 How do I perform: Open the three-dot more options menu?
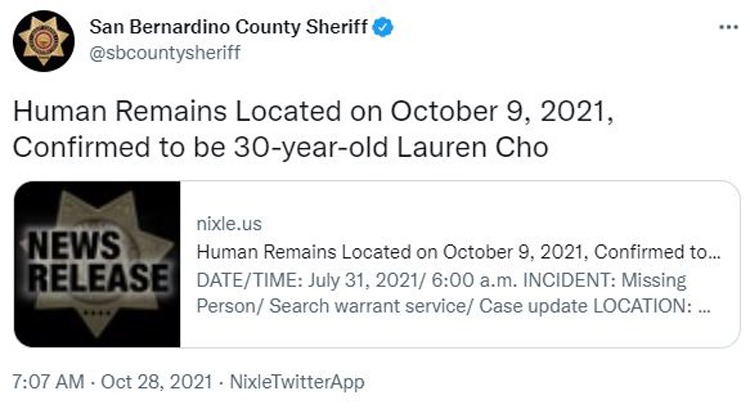point(728,27)
